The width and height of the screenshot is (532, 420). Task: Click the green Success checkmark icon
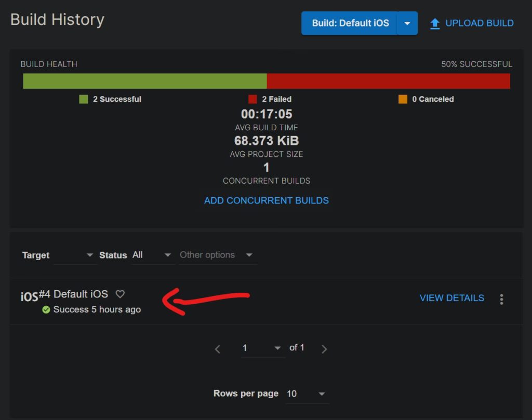[46, 309]
